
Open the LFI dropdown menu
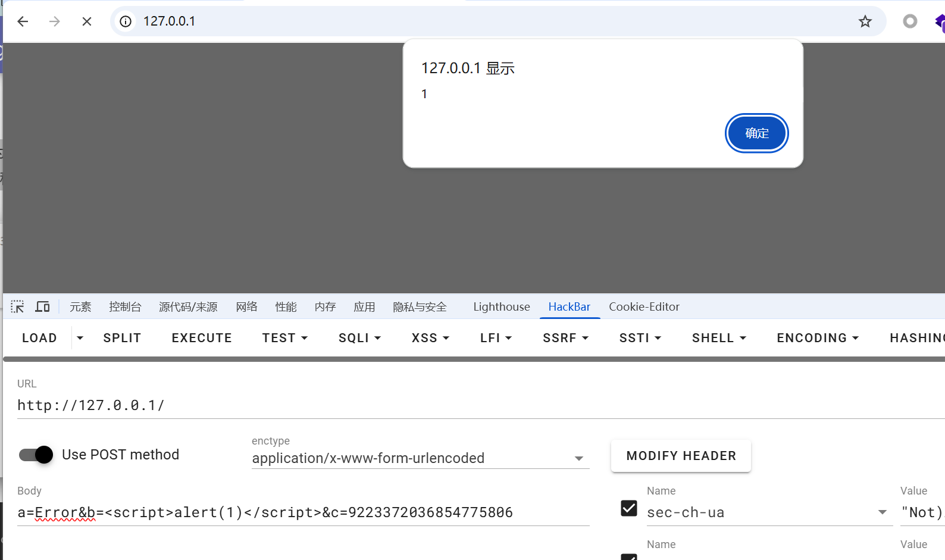(496, 338)
